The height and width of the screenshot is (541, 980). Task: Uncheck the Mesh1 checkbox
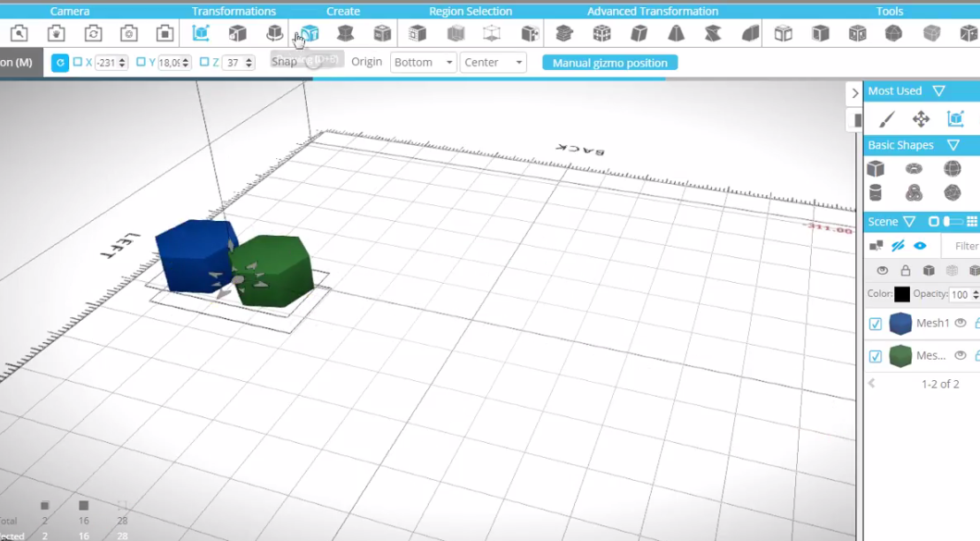875,324
